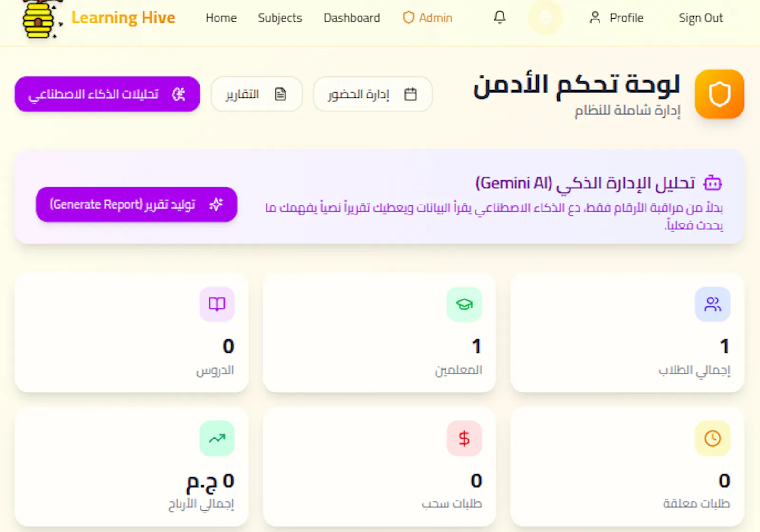This screenshot has height=532, width=760.
Task: Click the document icon in reports button
Action: tap(281, 94)
